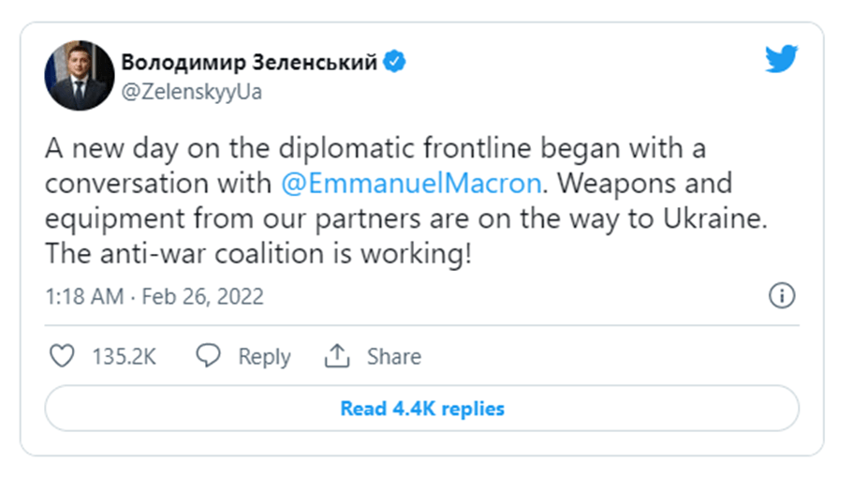Click the "Share" text label

(x=393, y=357)
